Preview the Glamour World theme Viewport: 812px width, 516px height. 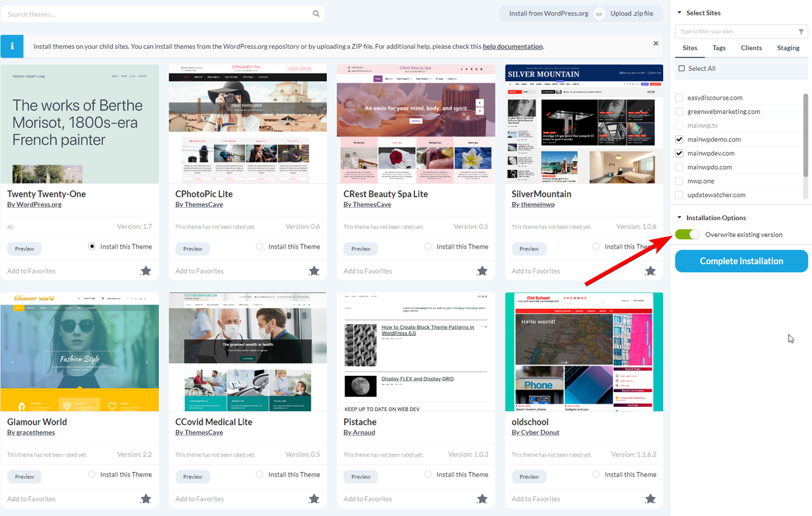pos(24,477)
